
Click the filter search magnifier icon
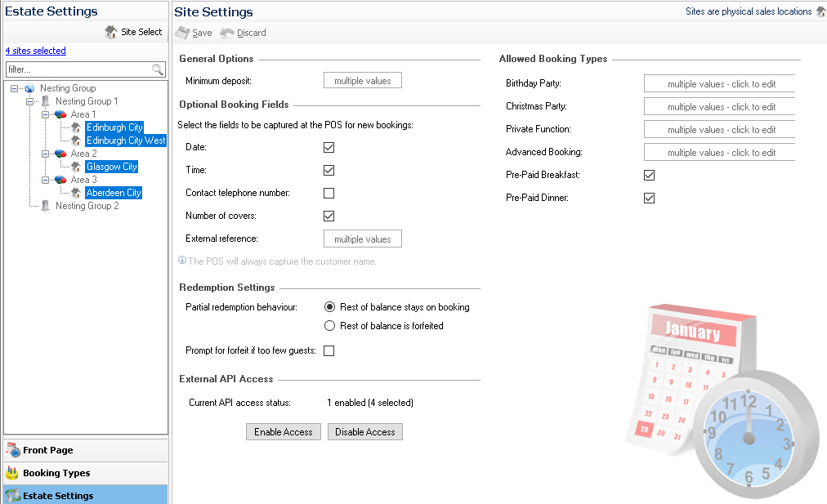tap(158, 70)
